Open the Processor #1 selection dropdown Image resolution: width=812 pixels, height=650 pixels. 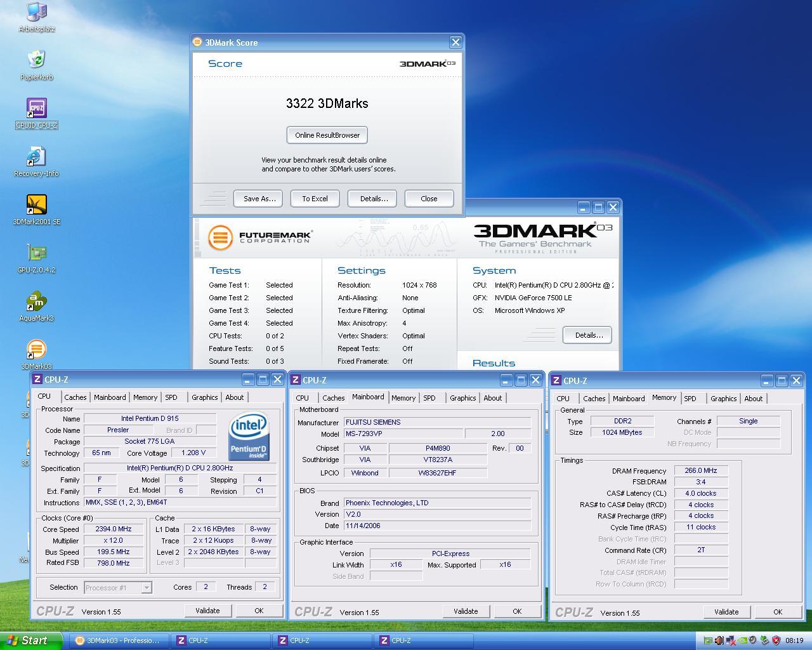tap(118, 588)
